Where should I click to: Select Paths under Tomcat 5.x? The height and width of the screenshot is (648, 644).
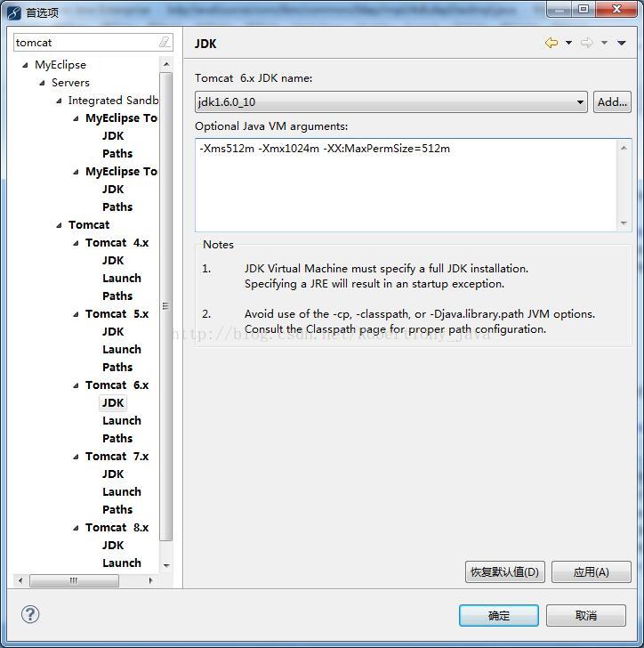[x=117, y=367]
